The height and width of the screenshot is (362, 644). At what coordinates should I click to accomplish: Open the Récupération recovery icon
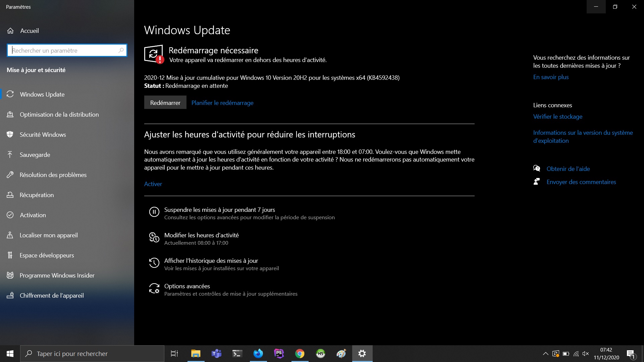point(10,195)
